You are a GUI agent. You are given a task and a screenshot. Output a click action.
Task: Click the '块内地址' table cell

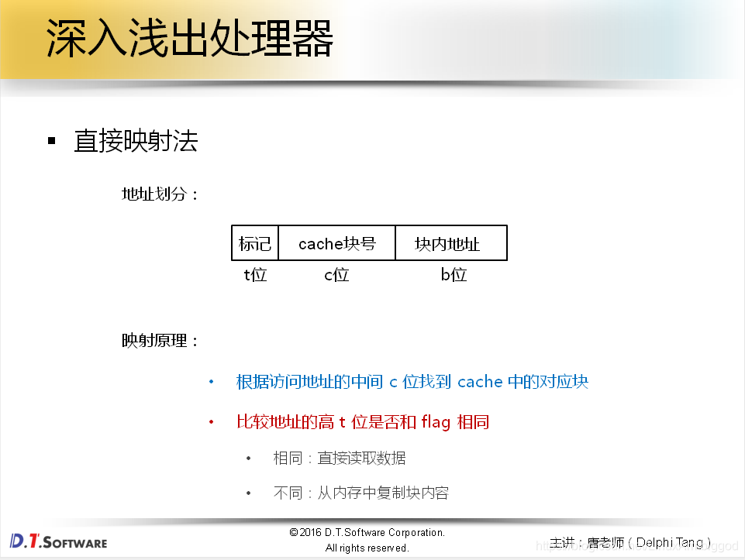coord(452,242)
